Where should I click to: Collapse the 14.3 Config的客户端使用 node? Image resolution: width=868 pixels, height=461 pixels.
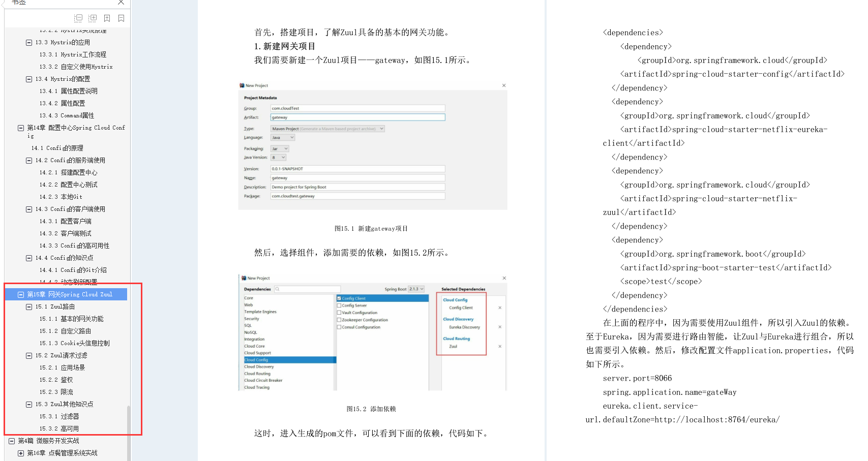tap(29, 209)
